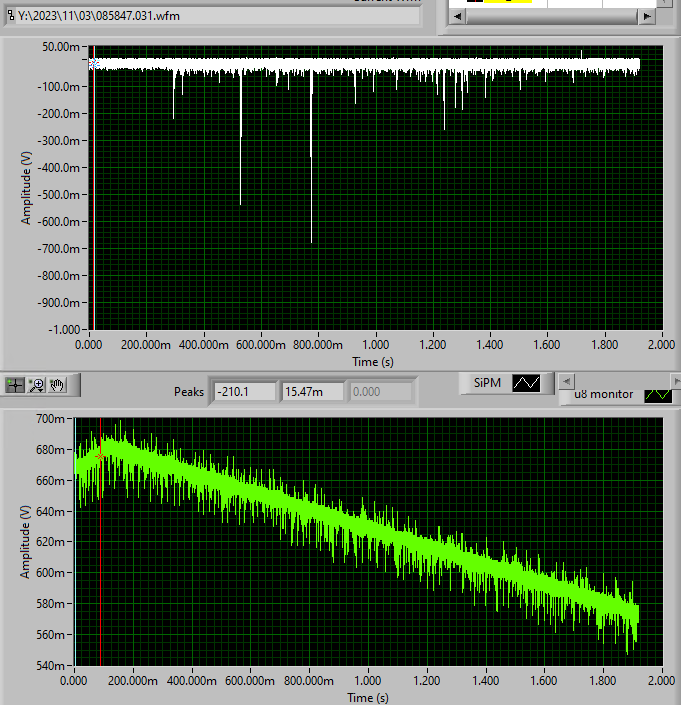Screen dimensions: 681x705
Task: Click upper graph Y-axis label -500.0m
Action: tap(58, 195)
